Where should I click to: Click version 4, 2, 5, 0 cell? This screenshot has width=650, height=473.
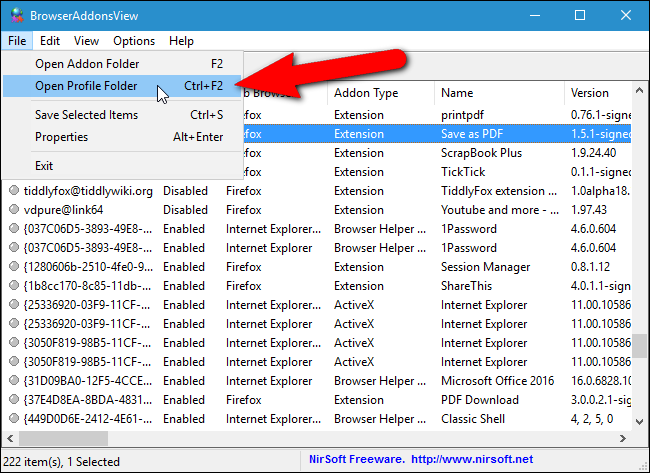[x=592, y=419]
